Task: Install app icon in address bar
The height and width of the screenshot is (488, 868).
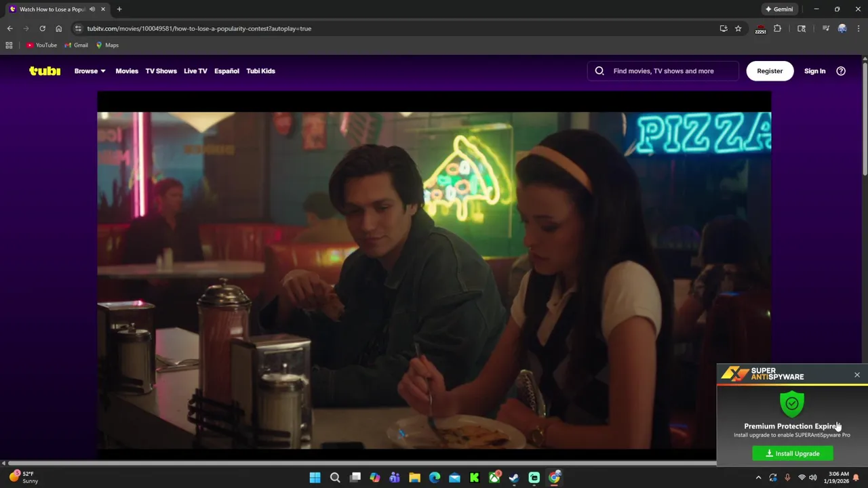Action: click(x=724, y=28)
